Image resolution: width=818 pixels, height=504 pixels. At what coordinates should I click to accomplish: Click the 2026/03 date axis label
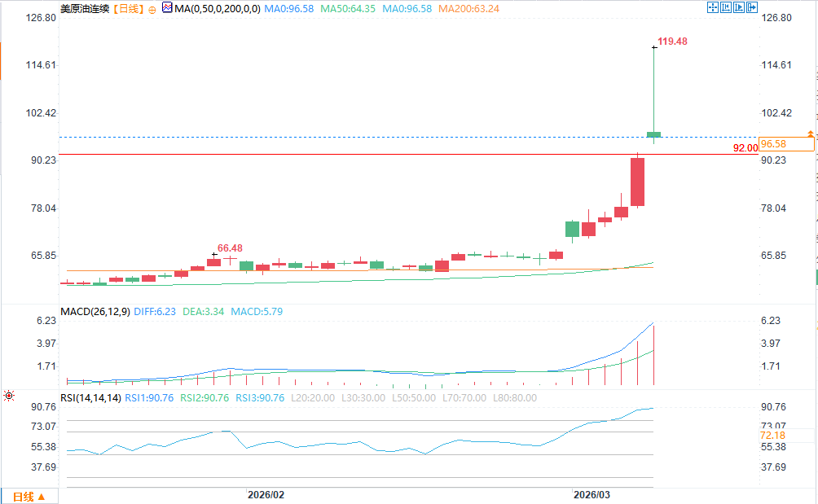(592, 494)
